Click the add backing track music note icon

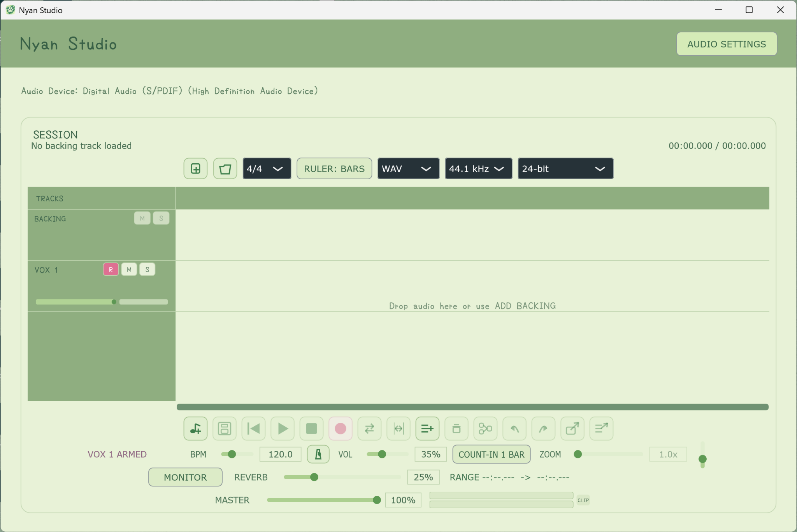[x=195, y=429]
